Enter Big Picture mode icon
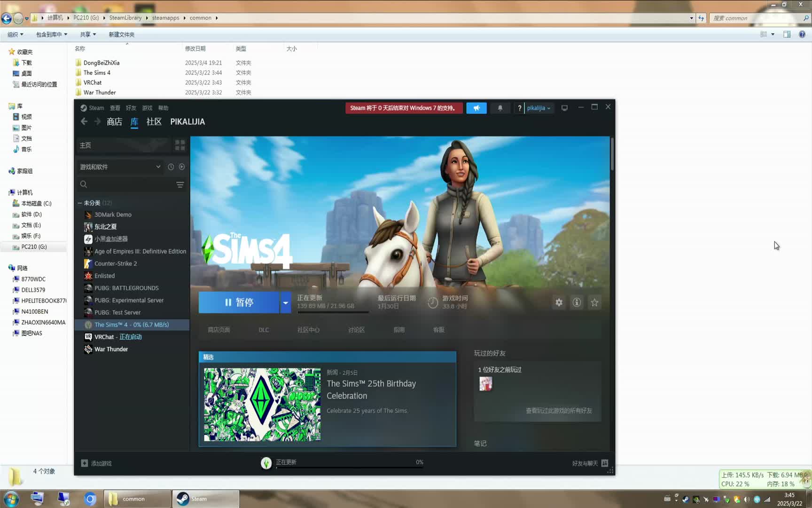 564,108
